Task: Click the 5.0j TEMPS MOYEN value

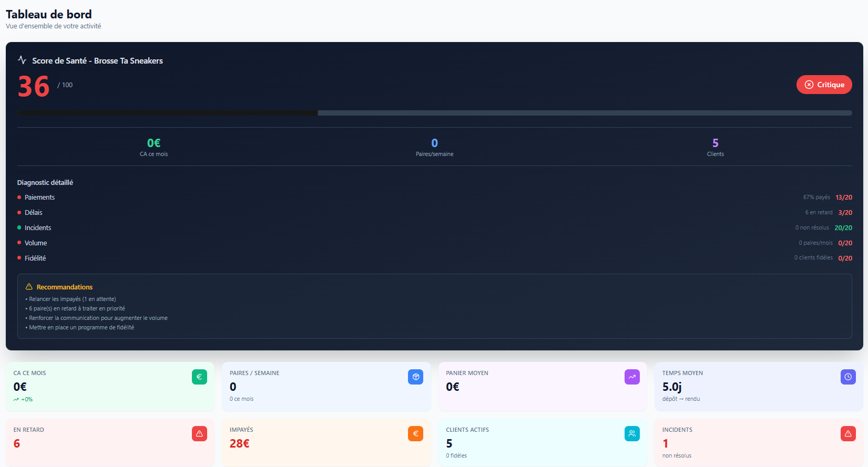Action: coord(672,387)
